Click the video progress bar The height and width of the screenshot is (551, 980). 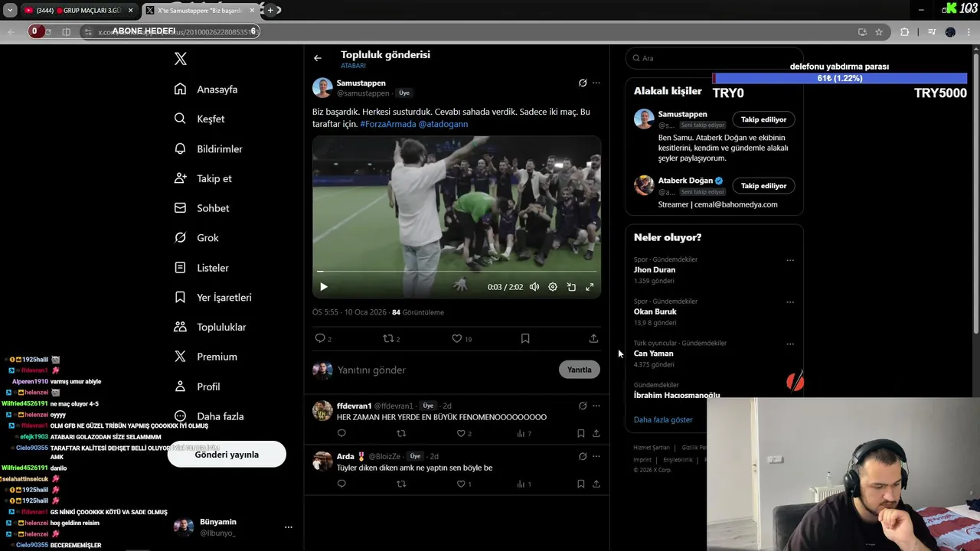(456, 272)
